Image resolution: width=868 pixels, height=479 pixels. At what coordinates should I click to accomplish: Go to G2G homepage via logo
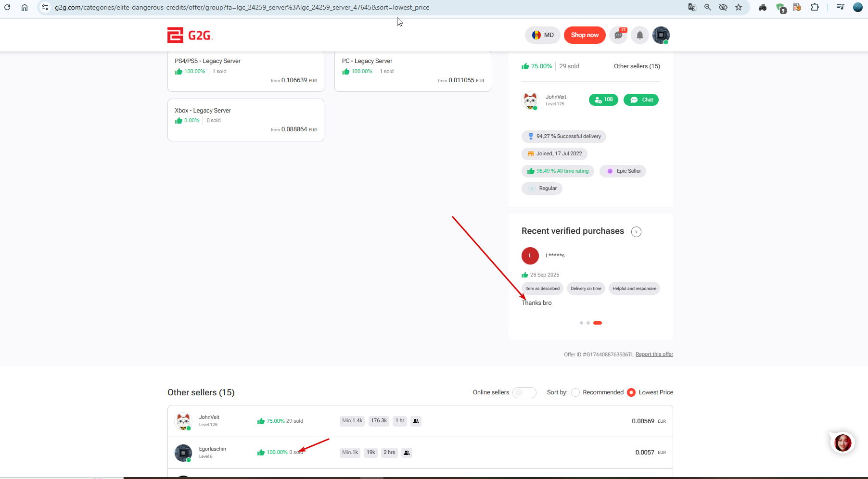[x=190, y=35]
